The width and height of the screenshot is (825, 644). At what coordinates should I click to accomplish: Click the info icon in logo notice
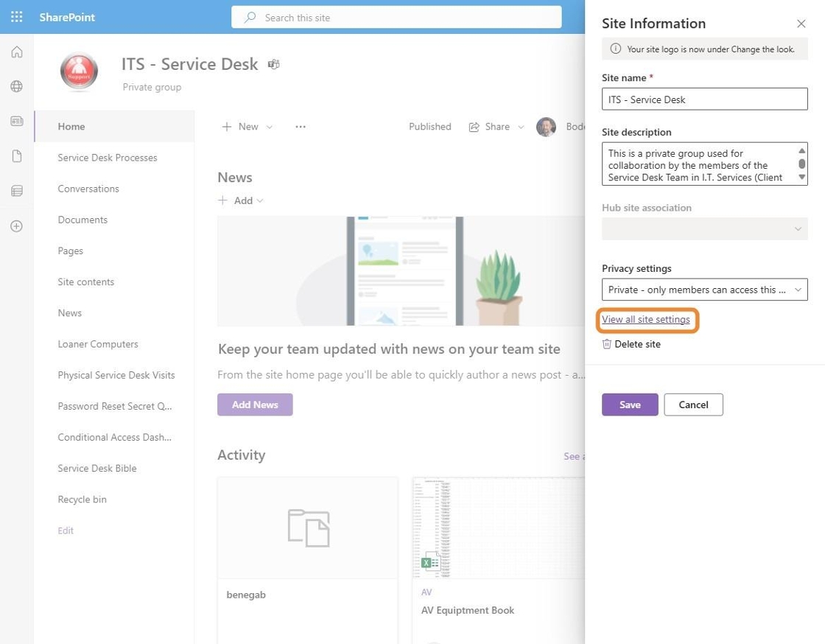pos(615,49)
